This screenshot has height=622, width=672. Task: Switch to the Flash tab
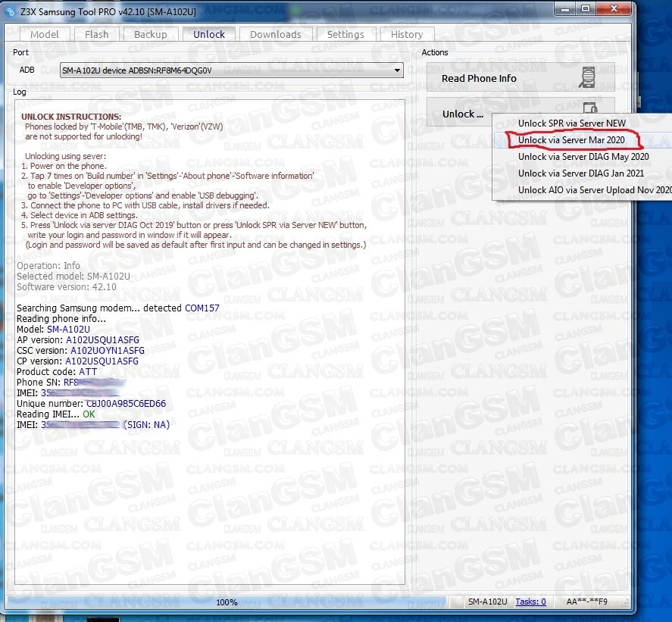tap(96, 34)
